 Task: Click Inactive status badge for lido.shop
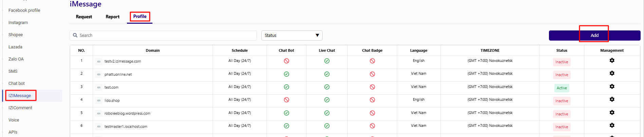click(x=562, y=101)
